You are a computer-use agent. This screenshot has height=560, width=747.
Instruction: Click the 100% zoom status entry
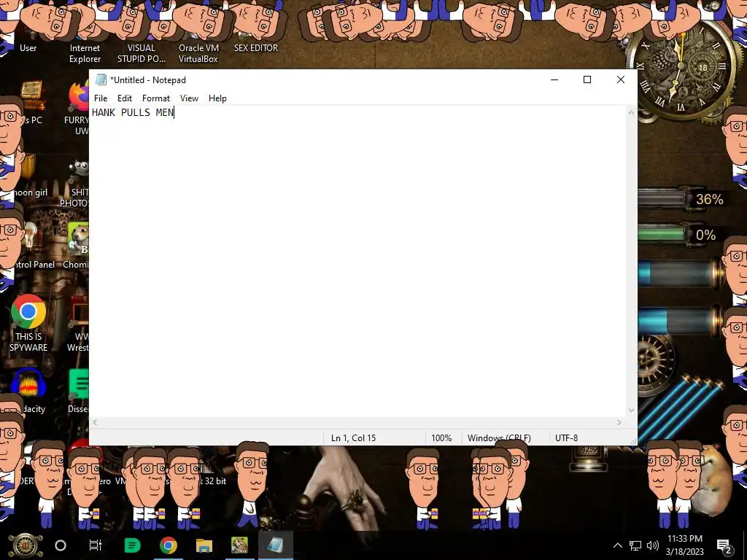(441, 437)
